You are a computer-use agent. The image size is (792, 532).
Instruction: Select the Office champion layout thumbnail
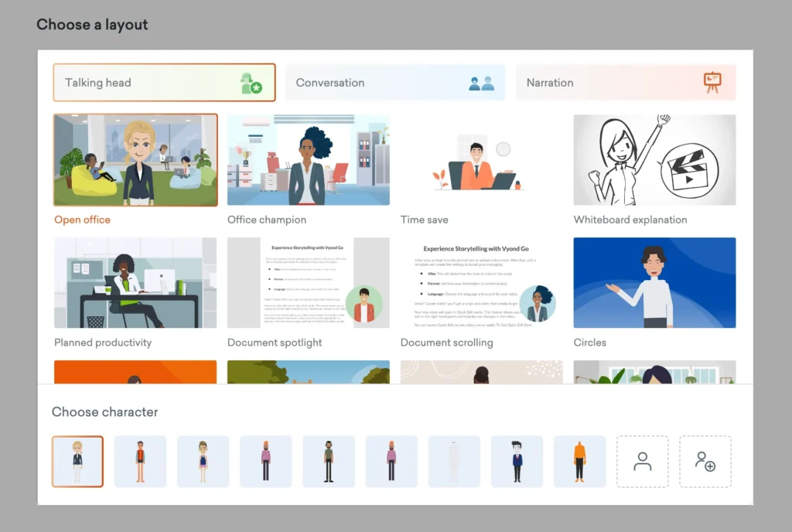(x=308, y=160)
